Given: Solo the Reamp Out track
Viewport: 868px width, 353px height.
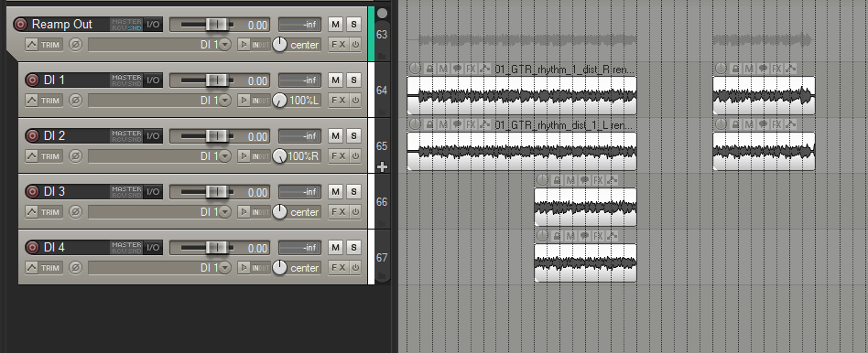Looking at the screenshot, I should (x=353, y=25).
